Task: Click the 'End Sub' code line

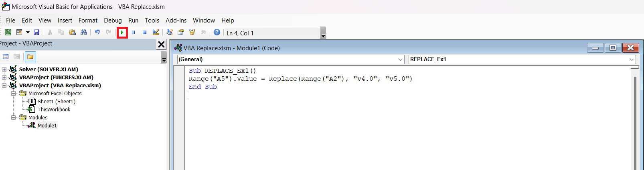Action: click(x=203, y=87)
